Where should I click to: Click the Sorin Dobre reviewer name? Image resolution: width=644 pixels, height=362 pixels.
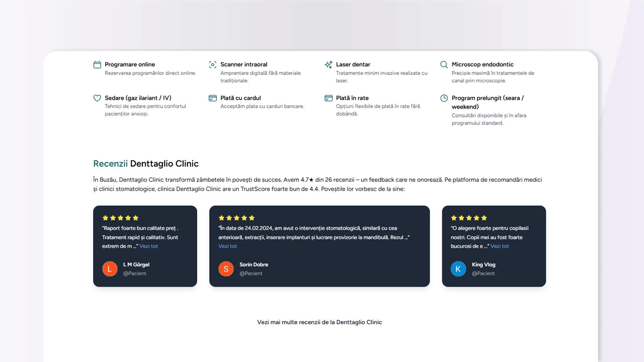[x=254, y=264]
